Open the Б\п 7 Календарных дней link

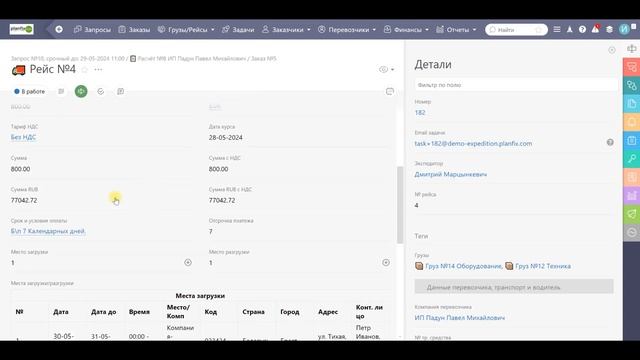click(48, 231)
